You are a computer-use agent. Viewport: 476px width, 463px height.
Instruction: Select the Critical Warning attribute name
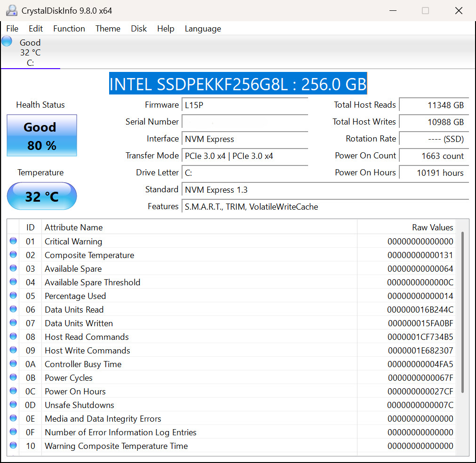tap(73, 242)
